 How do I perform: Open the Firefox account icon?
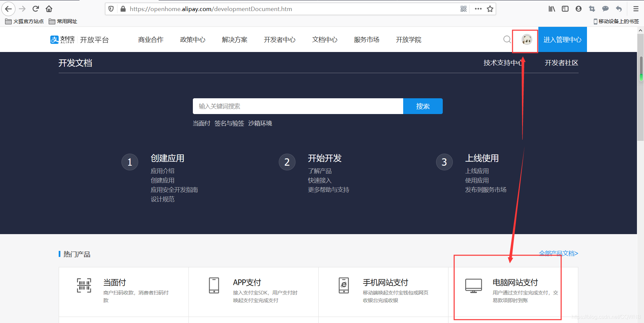579,9
